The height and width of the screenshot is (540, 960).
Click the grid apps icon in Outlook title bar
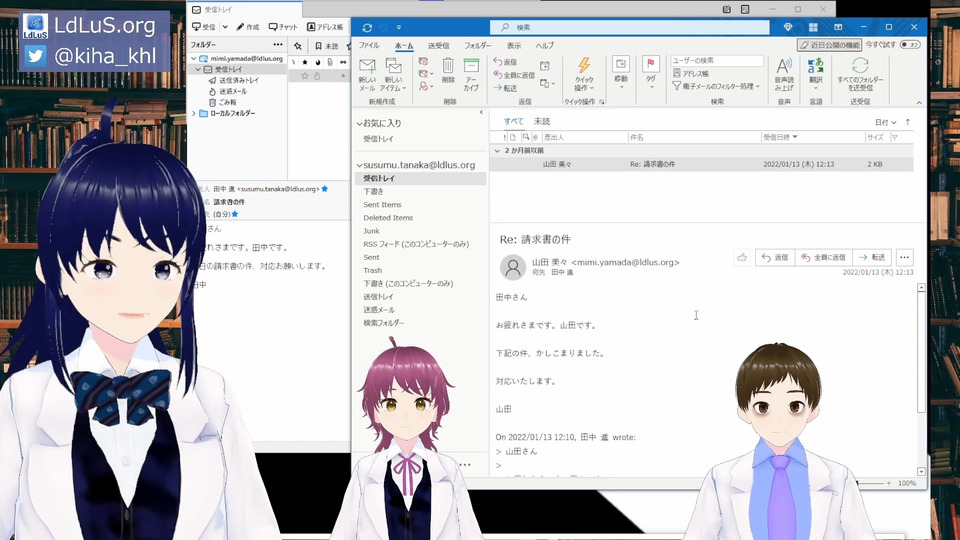(x=813, y=27)
